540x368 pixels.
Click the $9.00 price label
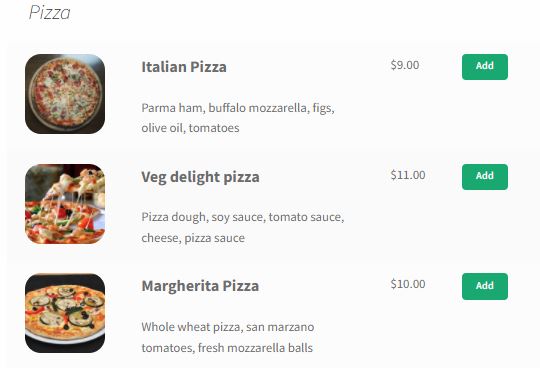[x=405, y=65]
